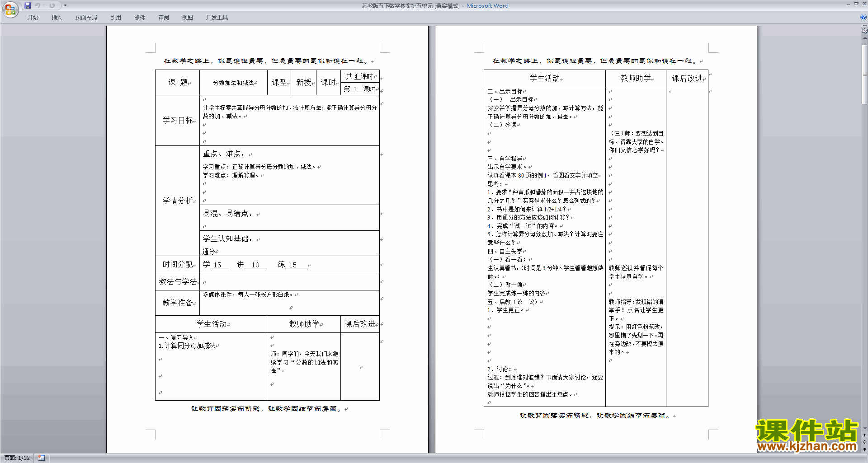This screenshot has width=868, height=463.
Task: Click the 分数加法和减法 title cell
Action: [234, 83]
